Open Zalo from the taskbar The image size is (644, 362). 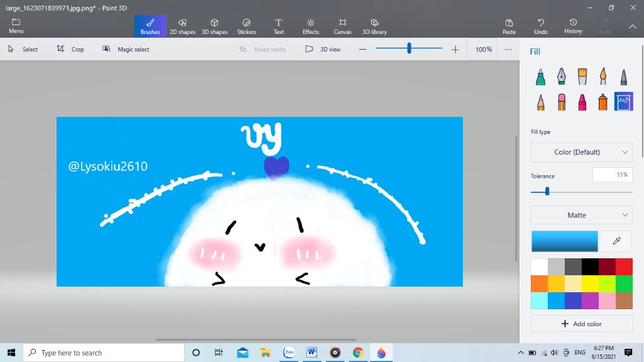click(x=289, y=353)
